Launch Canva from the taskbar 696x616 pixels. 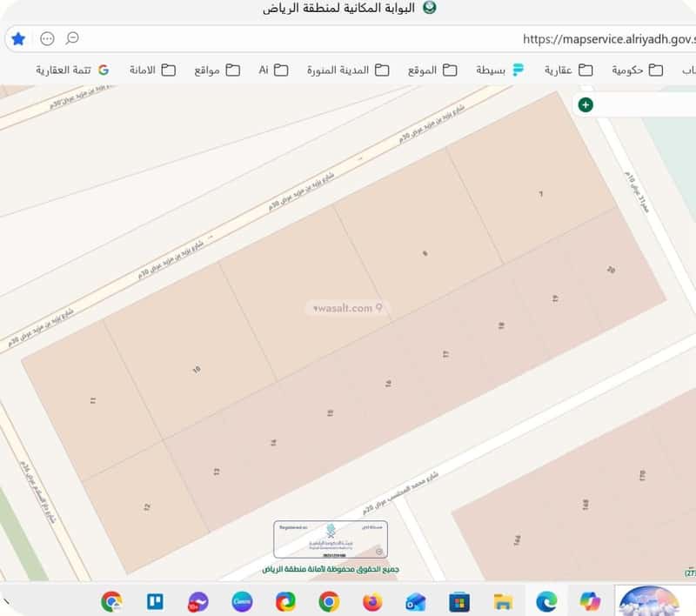pos(242,602)
